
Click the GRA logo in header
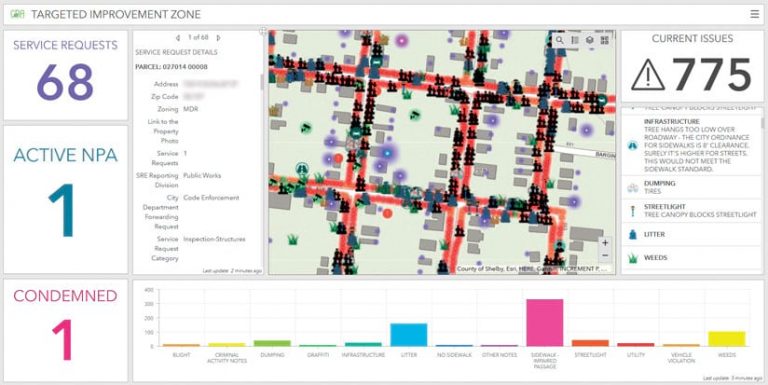point(17,15)
